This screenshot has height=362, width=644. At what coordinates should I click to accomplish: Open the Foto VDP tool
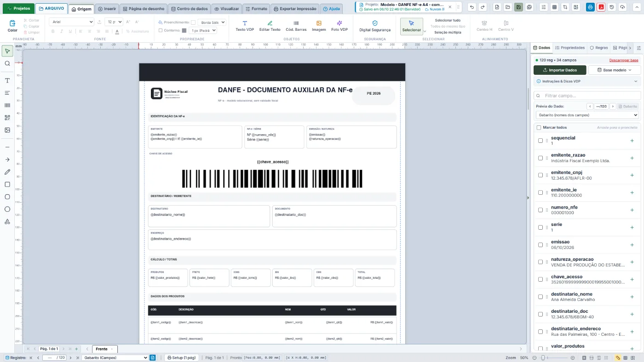339,26
